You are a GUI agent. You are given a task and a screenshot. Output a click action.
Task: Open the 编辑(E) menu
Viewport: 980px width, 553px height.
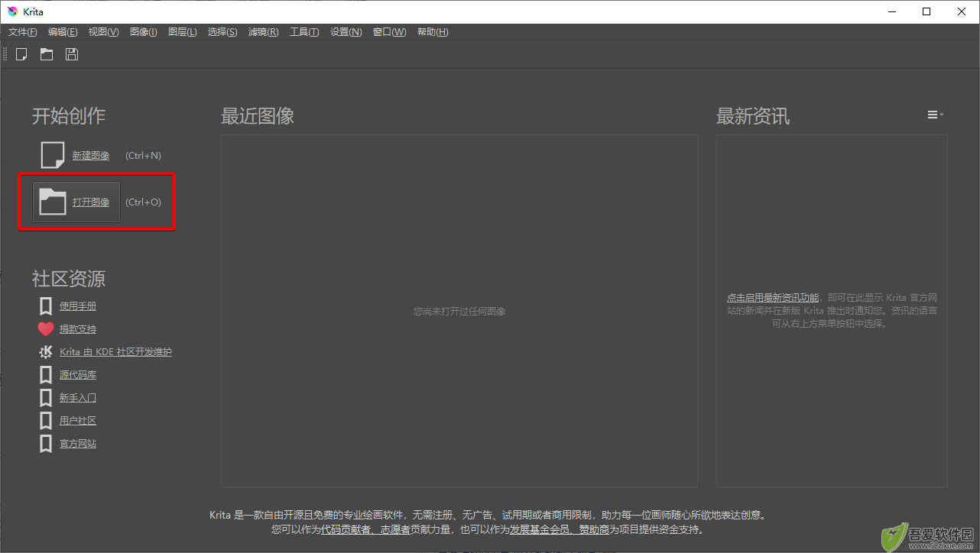63,32
